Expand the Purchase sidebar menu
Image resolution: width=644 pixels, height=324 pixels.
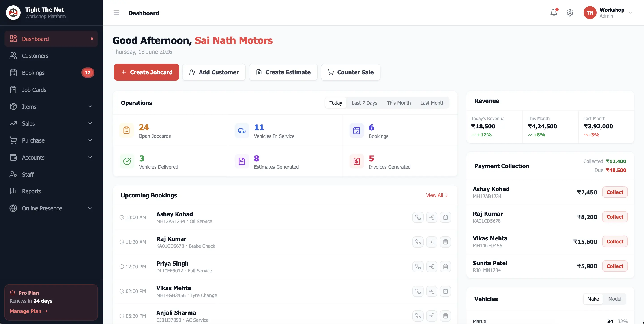tap(51, 140)
